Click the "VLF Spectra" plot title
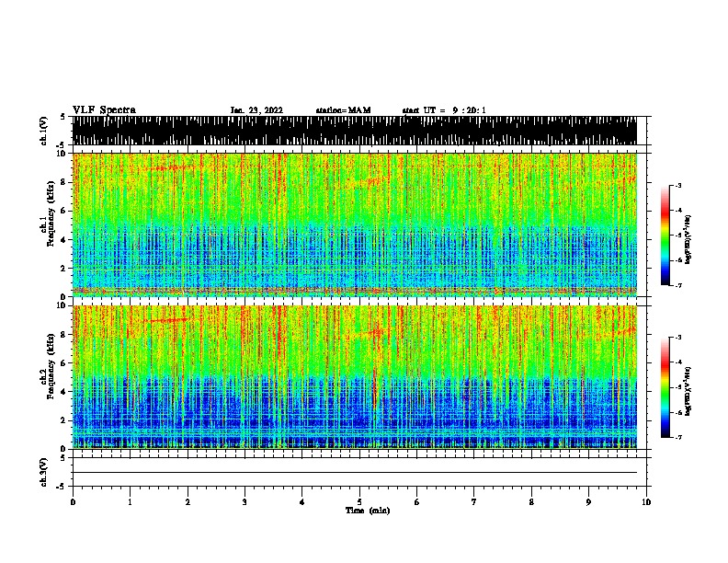The image size is (728, 563). (104, 110)
